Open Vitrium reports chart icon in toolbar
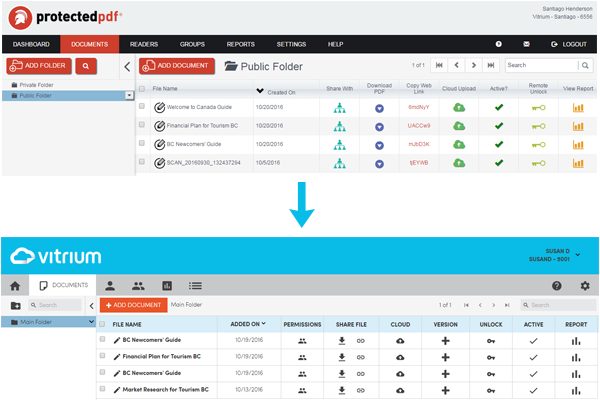This screenshot has width=600, height=400. [167, 286]
